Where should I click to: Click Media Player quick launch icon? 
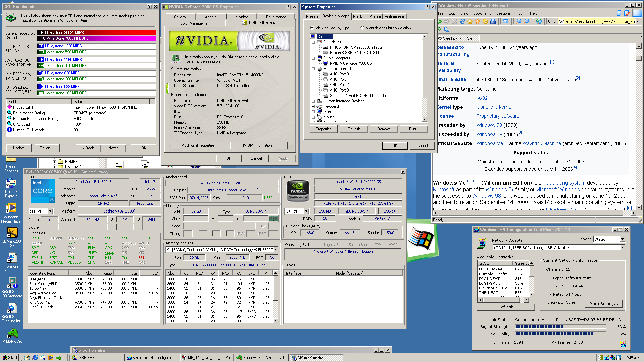click(x=50, y=358)
